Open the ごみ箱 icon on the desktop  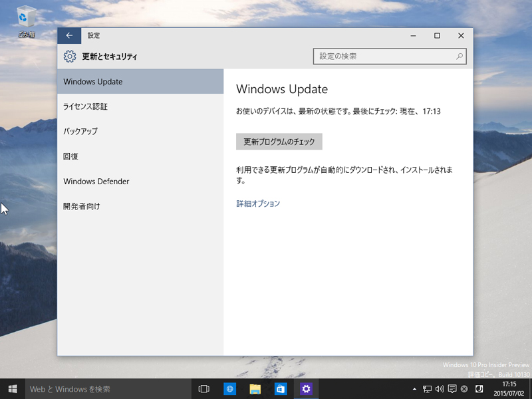coord(26,21)
